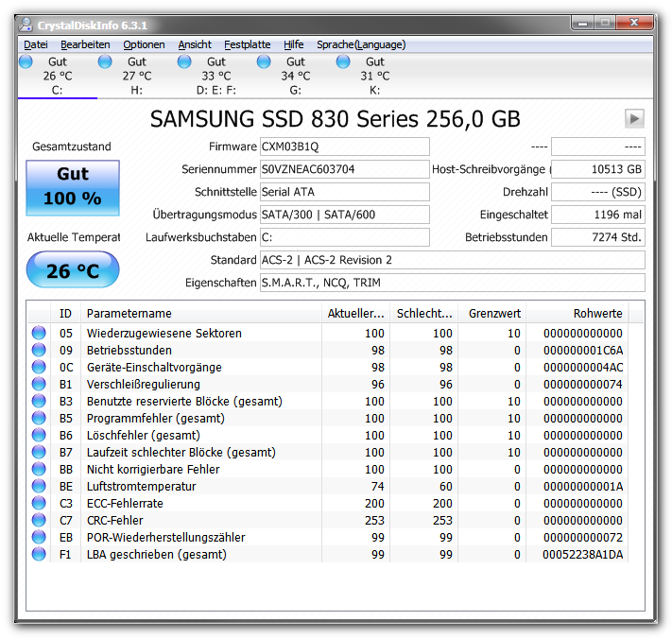Click the CrystalDiskInfo title bar app icon
This screenshot has height=638, width=672.
pyautogui.click(x=26, y=25)
